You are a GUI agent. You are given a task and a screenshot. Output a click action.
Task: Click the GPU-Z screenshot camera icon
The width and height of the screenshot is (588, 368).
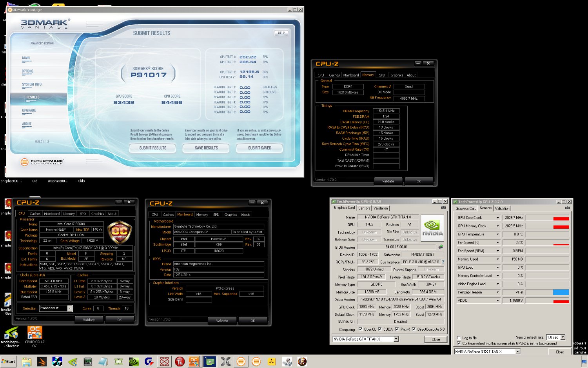point(443,208)
